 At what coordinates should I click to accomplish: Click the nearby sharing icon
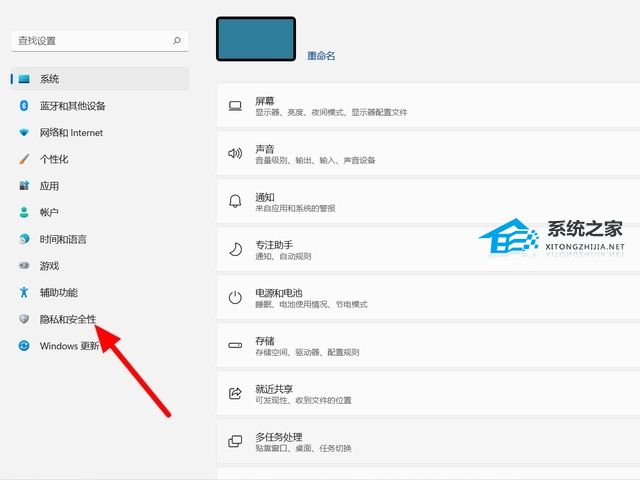pyautogui.click(x=235, y=393)
